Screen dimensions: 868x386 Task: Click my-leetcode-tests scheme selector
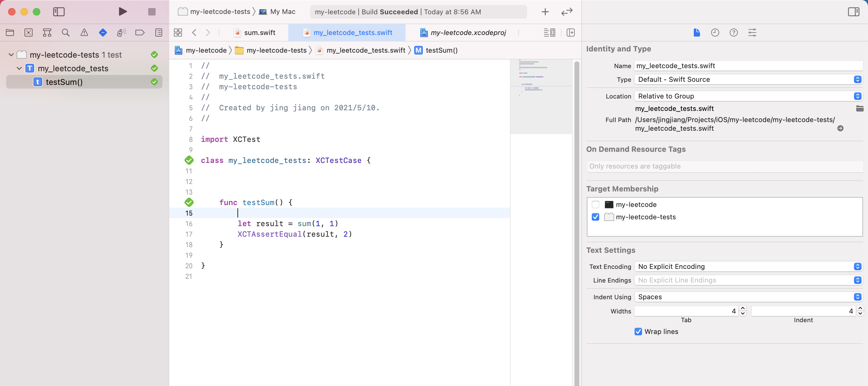[x=214, y=12]
